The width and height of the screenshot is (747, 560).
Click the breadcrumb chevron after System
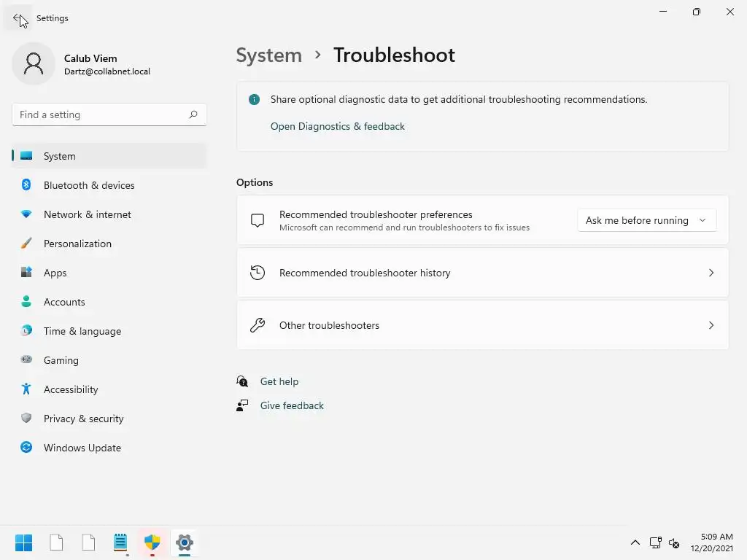pos(318,55)
